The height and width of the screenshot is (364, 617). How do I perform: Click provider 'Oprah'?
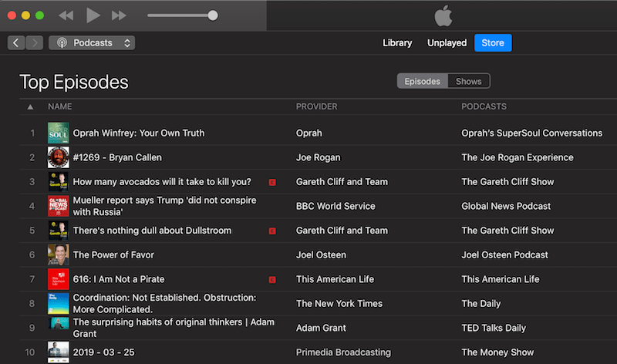[x=309, y=133]
